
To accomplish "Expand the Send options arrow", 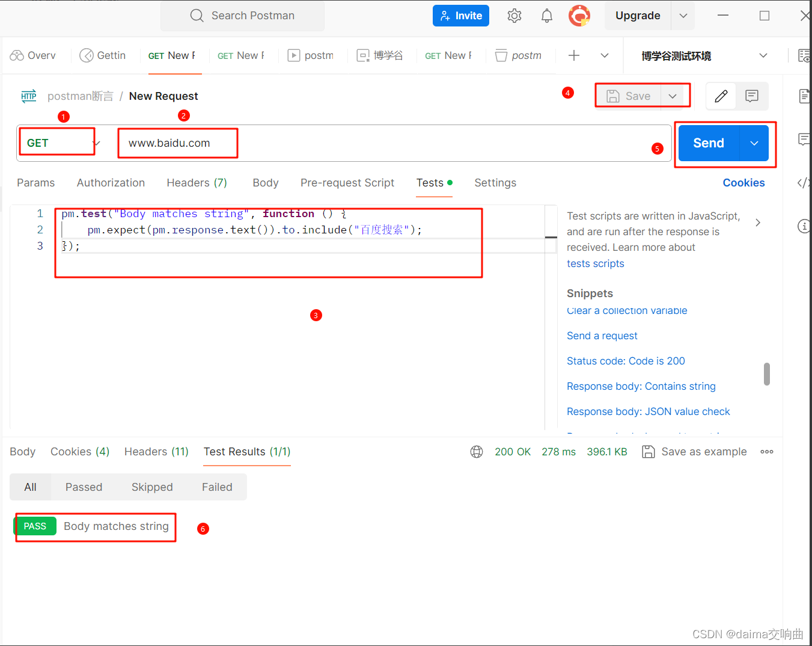I will pyautogui.click(x=754, y=143).
